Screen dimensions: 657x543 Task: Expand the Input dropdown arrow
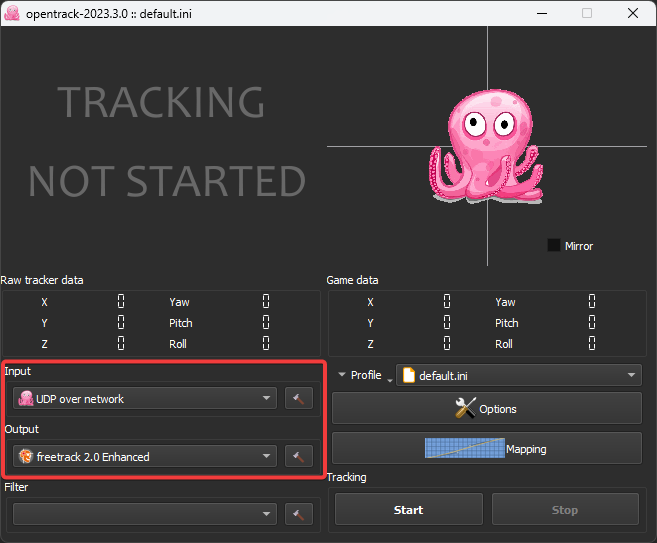[x=266, y=399]
